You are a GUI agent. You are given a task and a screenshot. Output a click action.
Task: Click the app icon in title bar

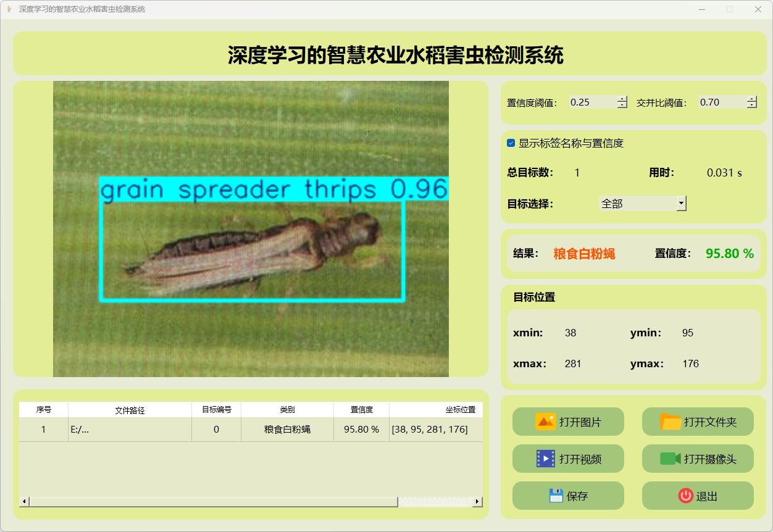(x=9, y=9)
